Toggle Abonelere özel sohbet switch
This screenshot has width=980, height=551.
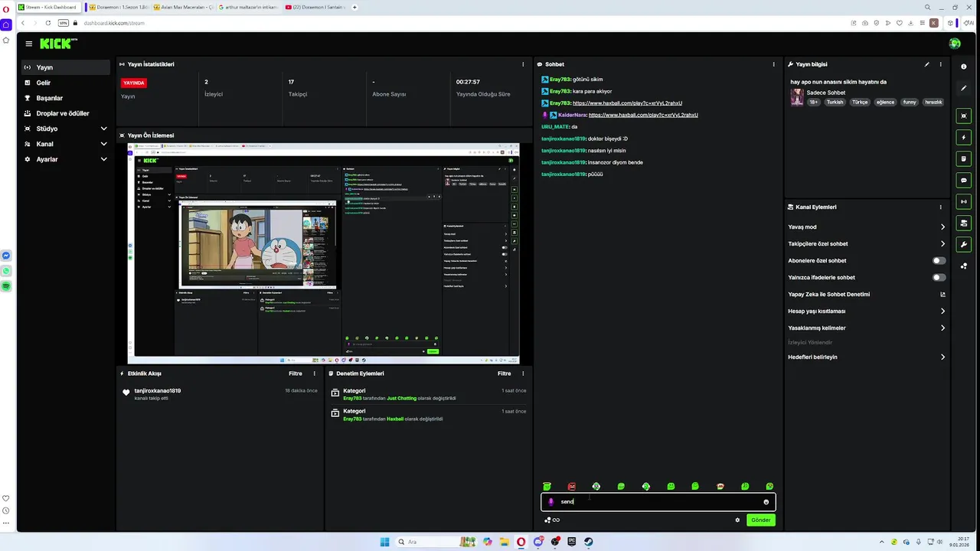(x=939, y=261)
